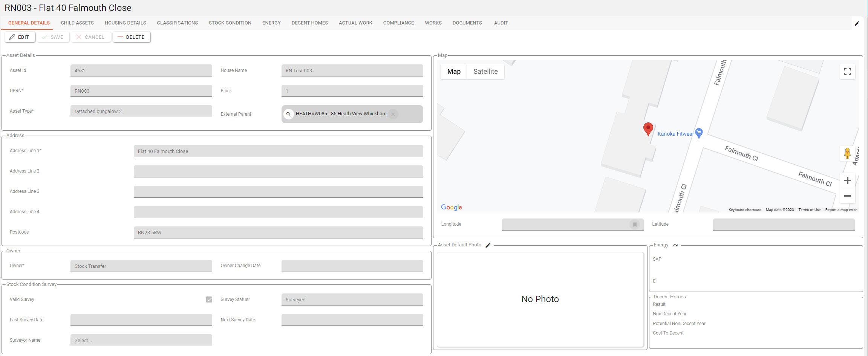Open the Compliance tab
Viewport: 868px width, 356px height.
tap(398, 23)
